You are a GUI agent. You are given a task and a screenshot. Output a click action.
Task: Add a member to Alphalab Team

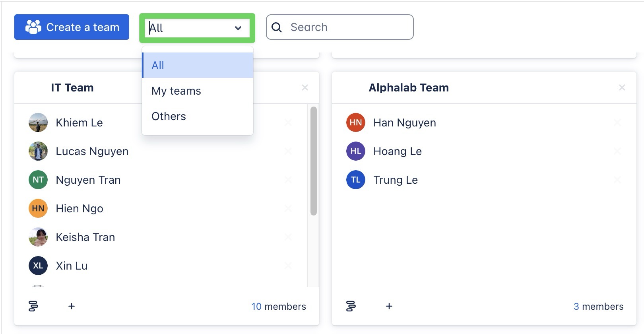coord(389,306)
